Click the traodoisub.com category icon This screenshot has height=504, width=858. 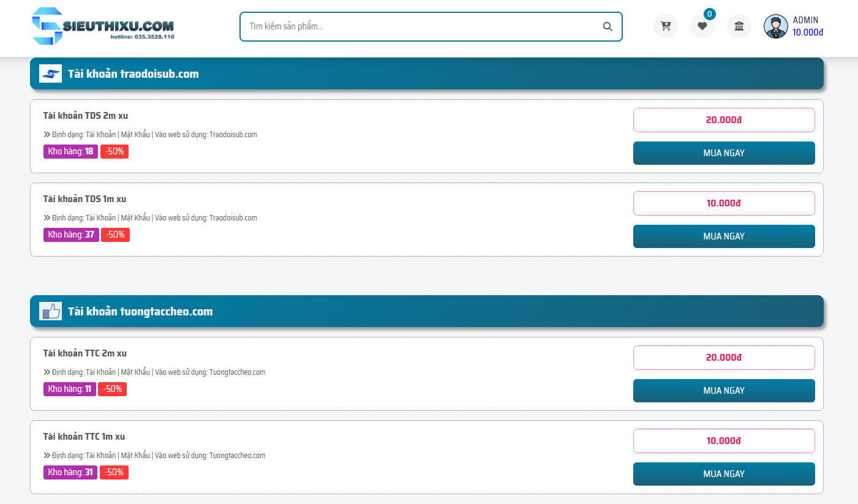point(50,73)
